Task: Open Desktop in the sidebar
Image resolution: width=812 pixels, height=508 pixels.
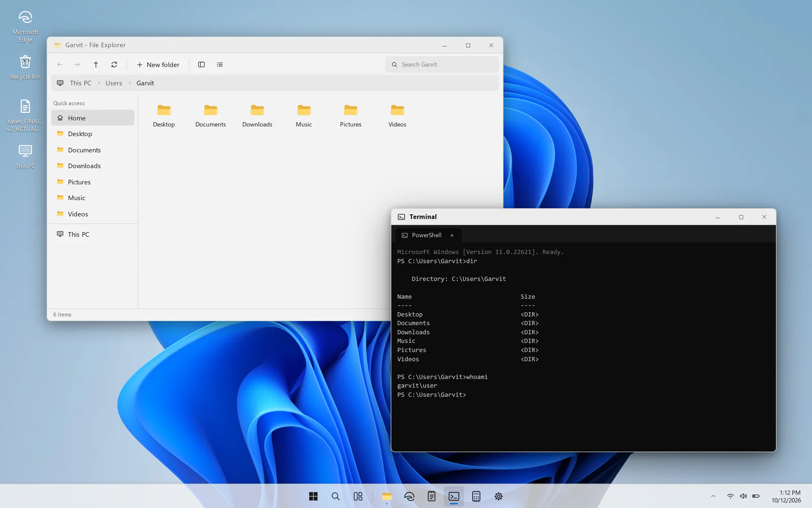Action: [x=93, y=134]
